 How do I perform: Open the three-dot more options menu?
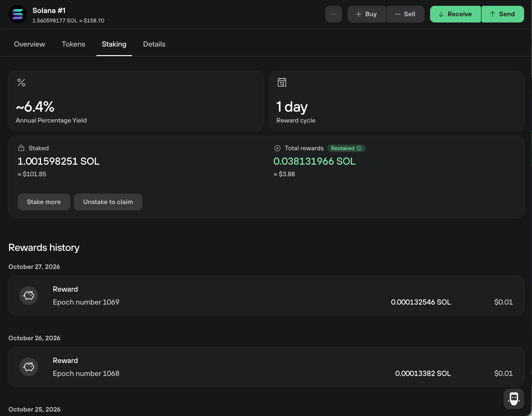pyautogui.click(x=333, y=14)
